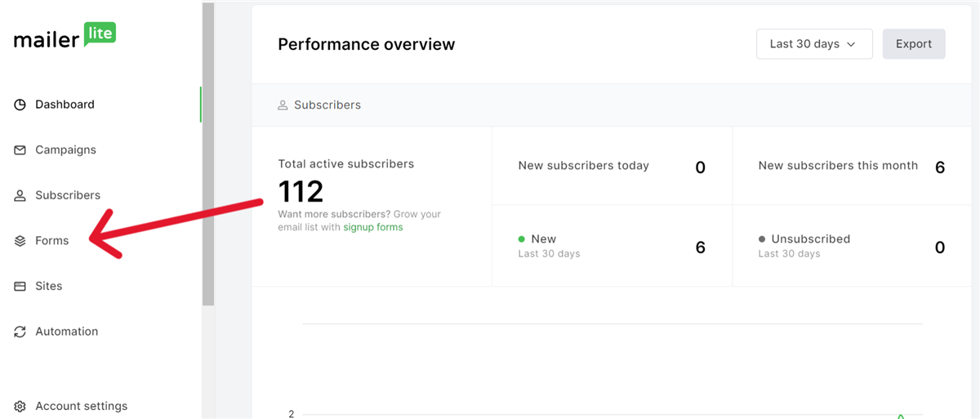Go to Subscribers in the sidebar
The image size is (980, 419).
[x=68, y=195]
